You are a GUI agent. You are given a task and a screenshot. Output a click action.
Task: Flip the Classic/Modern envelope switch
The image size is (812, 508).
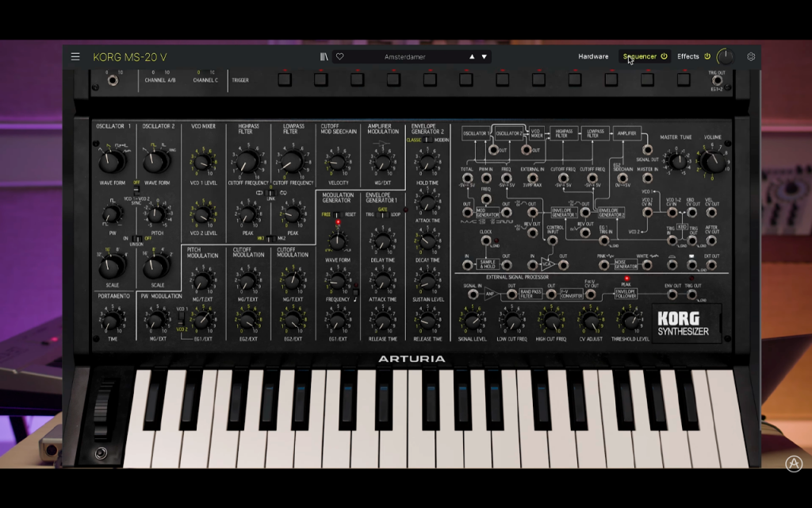(427, 140)
